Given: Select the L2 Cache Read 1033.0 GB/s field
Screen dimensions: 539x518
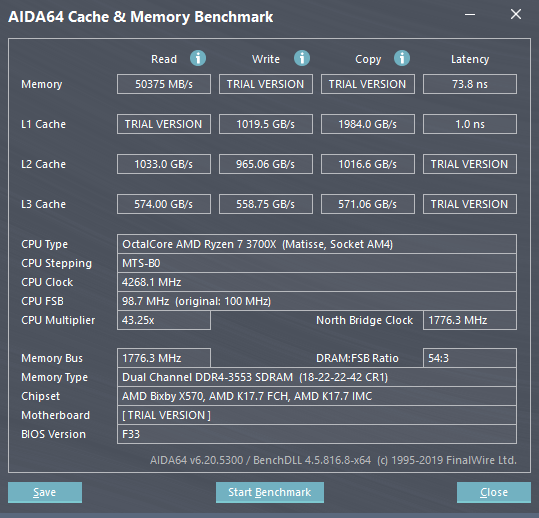Looking at the screenshot, I should 164,164.
